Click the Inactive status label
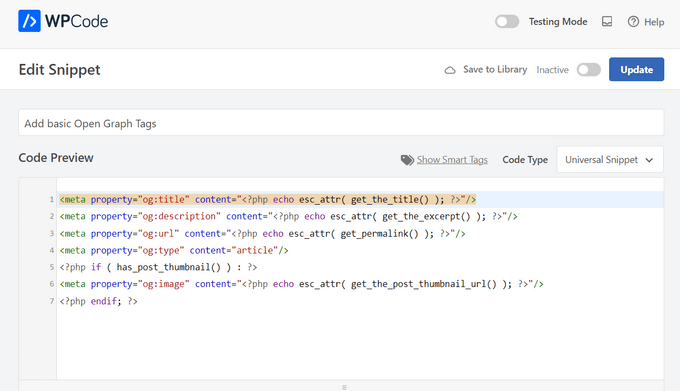This screenshot has height=391, width=680. (x=552, y=70)
